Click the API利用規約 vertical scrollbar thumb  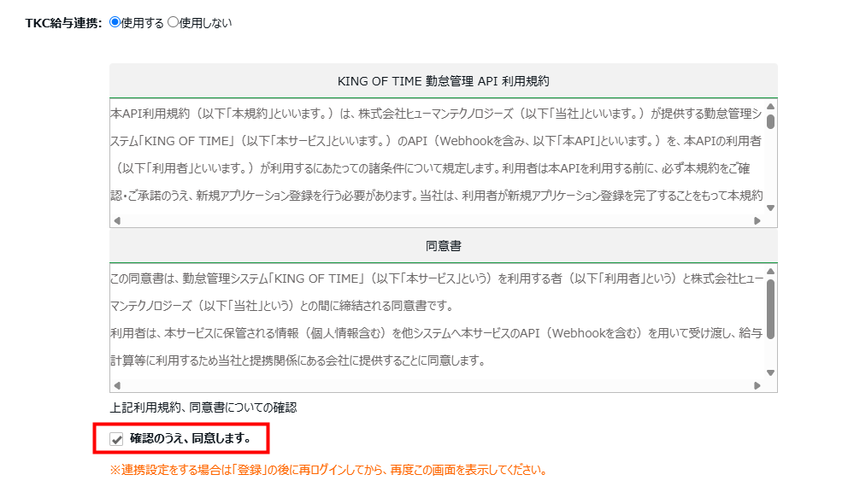click(770, 121)
